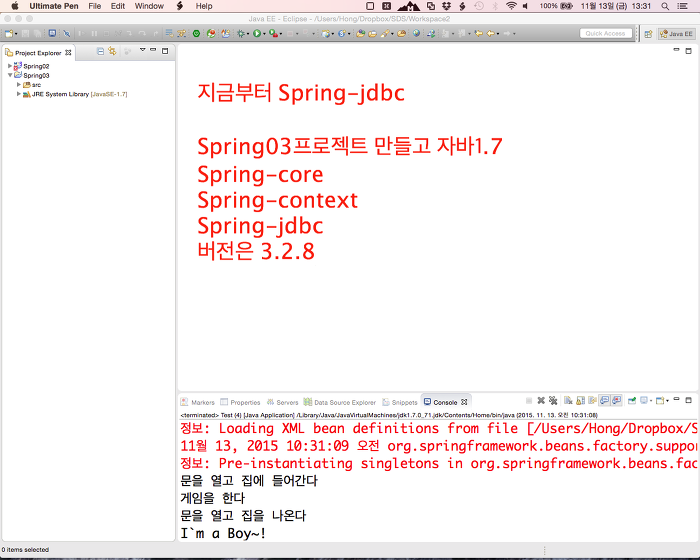Click the Web Browser globe icon

(416, 33)
